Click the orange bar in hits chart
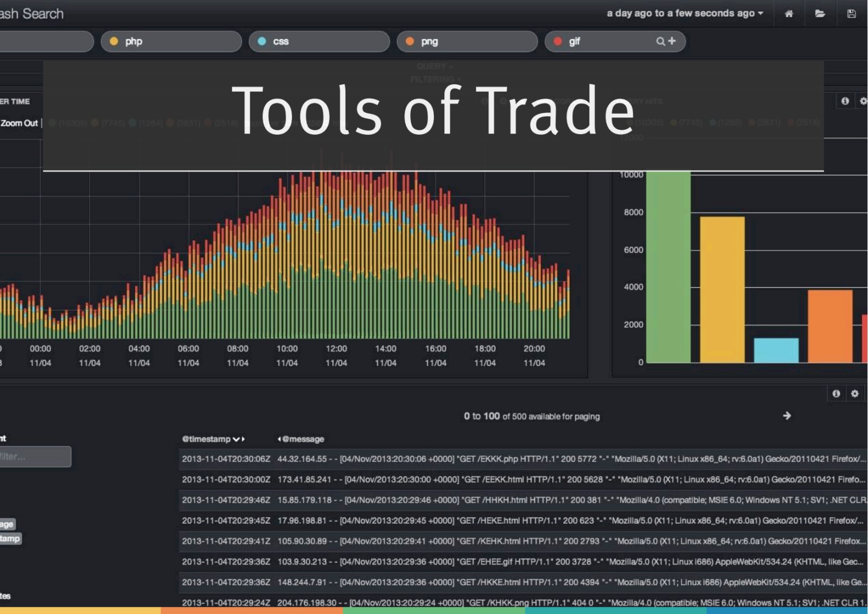This screenshot has width=868, height=614. tap(830, 326)
